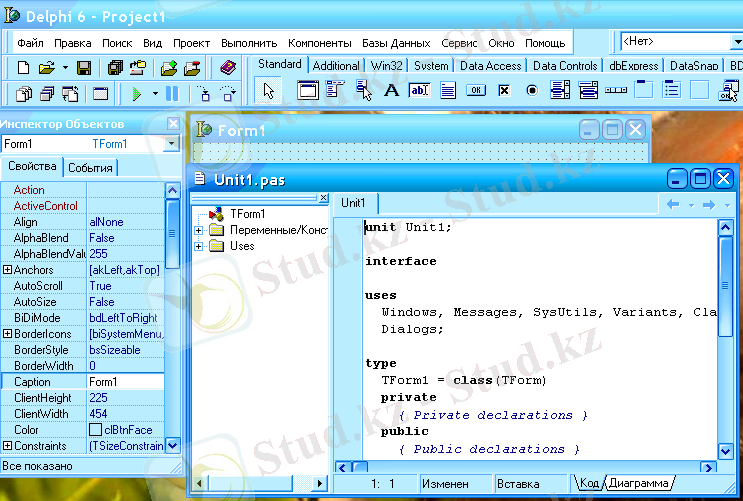Open the Проект menu
743x501 pixels.
(191, 43)
